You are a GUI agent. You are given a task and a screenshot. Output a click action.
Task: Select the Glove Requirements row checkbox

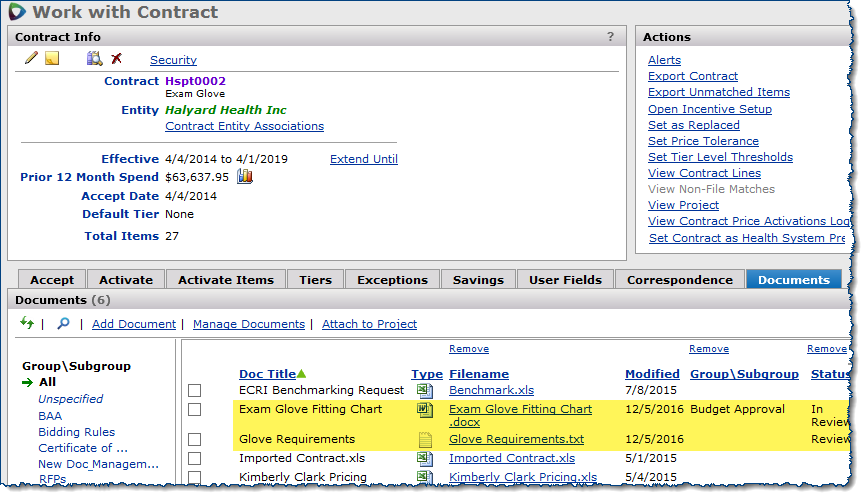tap(195, 439)
